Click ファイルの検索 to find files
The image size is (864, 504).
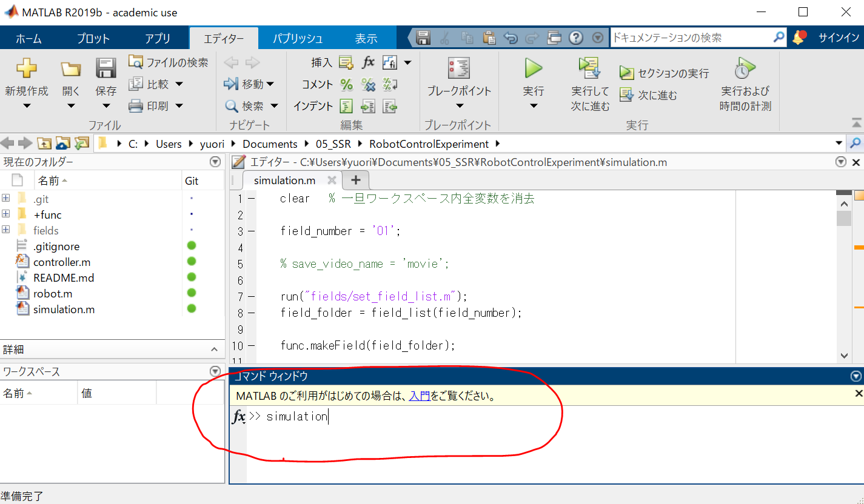[168, 62]
